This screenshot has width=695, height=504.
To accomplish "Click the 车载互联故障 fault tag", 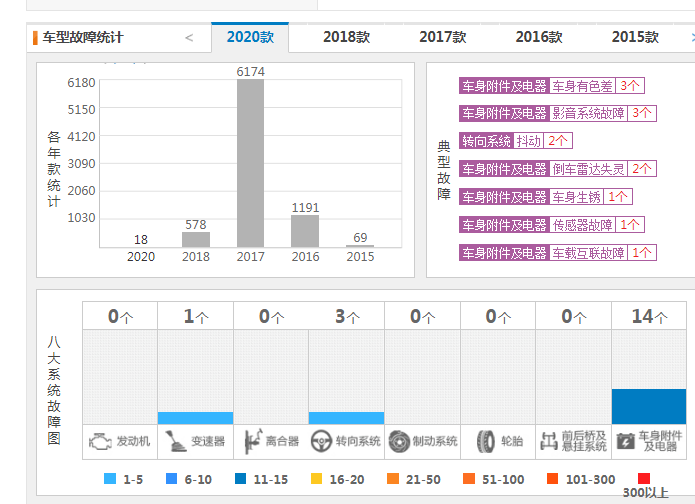I will click(558, 253).
